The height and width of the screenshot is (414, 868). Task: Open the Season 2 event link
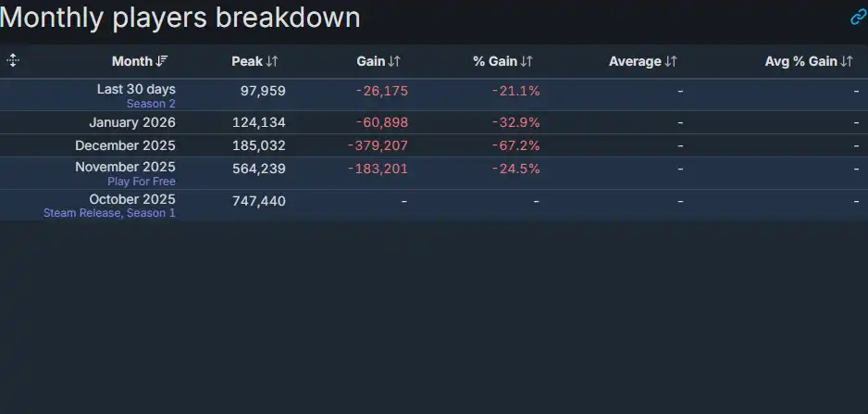click(151, 104)
